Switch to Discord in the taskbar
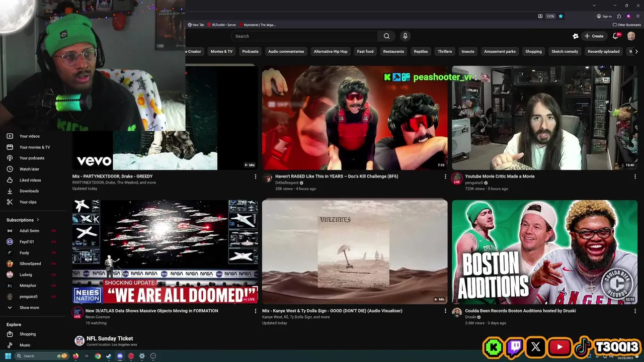Image resolution: width=644 pixels, height=362 pixels. coord(120,356)
